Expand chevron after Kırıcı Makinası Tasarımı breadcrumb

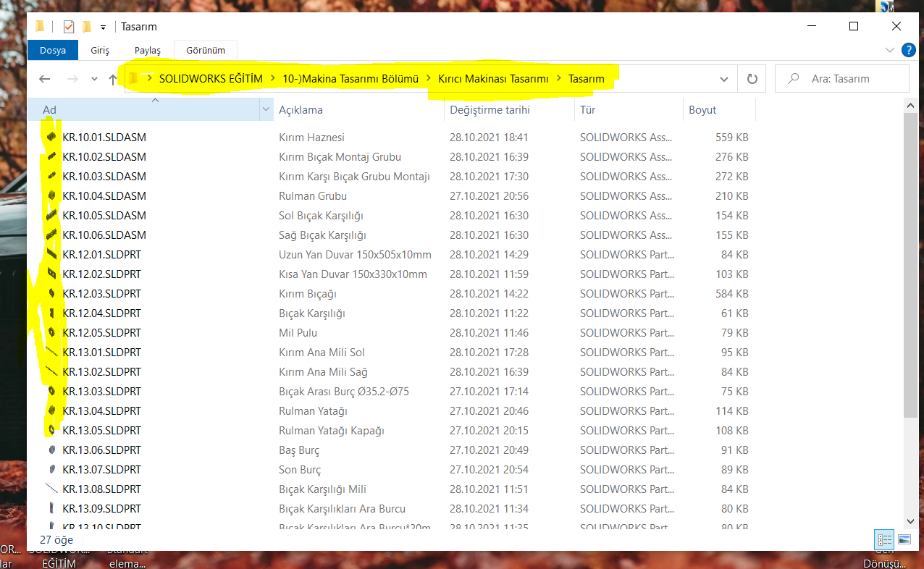(x=558, y=79)
